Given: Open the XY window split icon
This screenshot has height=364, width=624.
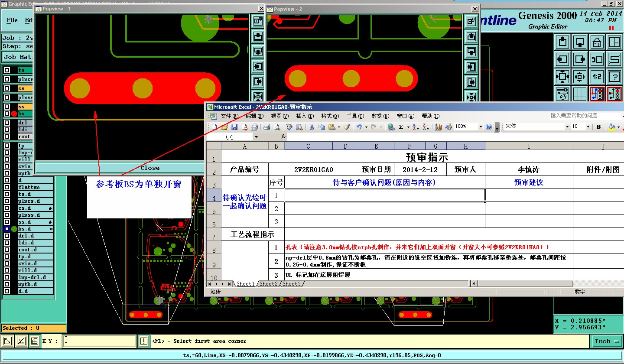Looking at the screenshot, I should coord(614,42).
